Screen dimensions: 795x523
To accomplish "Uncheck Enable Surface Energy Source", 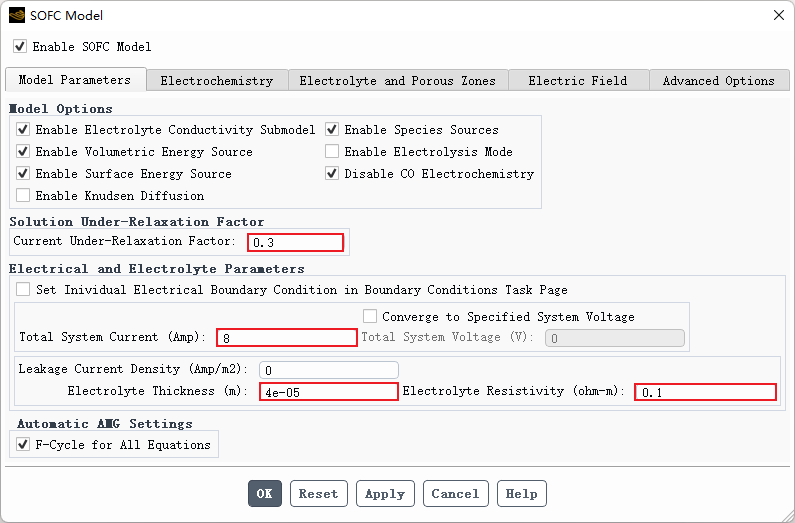I will coord(23,174).
